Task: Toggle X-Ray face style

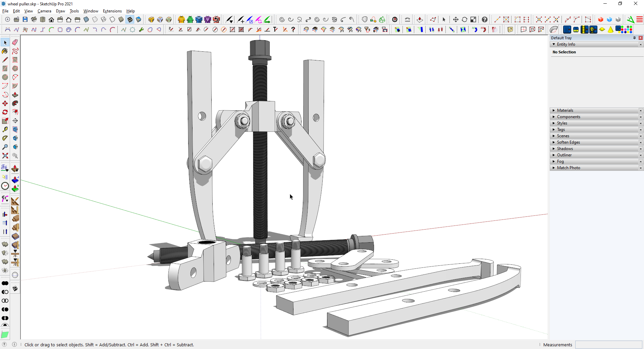Action: tap(86, 19)
